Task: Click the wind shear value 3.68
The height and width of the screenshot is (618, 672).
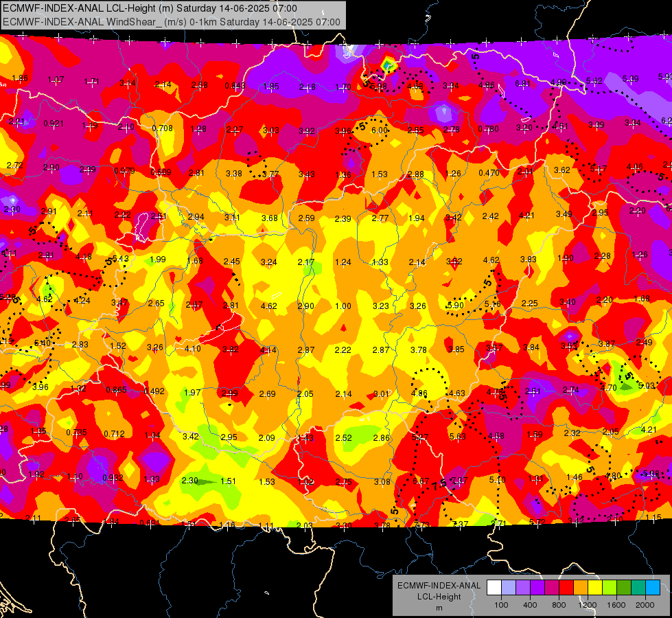Action: (x=270, y=218)
